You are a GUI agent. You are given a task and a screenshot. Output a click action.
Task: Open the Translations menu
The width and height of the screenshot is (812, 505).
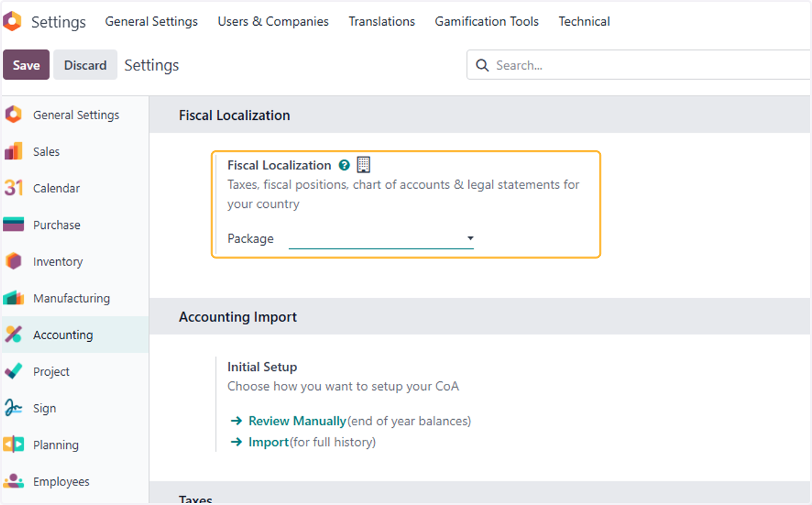pyautogui.click(x=382, y=22)
